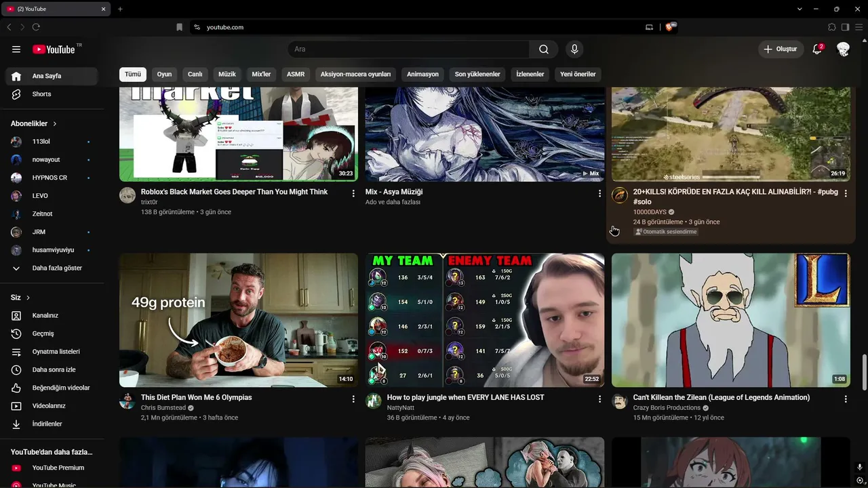Open browser tab list dropdown
Image resolution: width=868 pixels, height=488 pixels.
coord(800,9)
